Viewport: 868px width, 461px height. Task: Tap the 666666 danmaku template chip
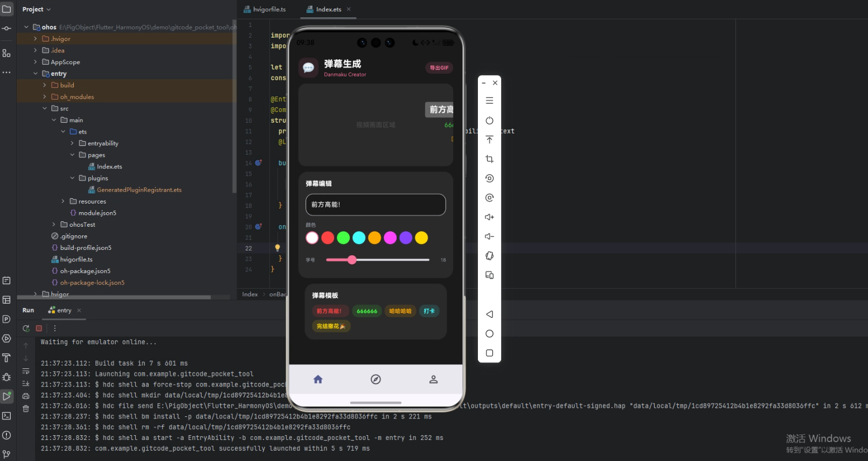pos(367,311)
